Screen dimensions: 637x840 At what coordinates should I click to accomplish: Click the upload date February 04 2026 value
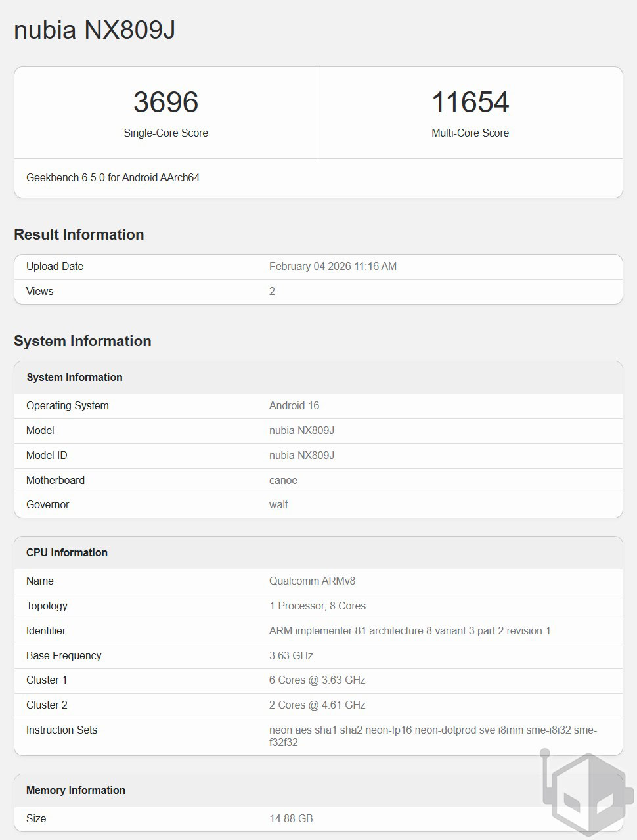coord(332,266)
